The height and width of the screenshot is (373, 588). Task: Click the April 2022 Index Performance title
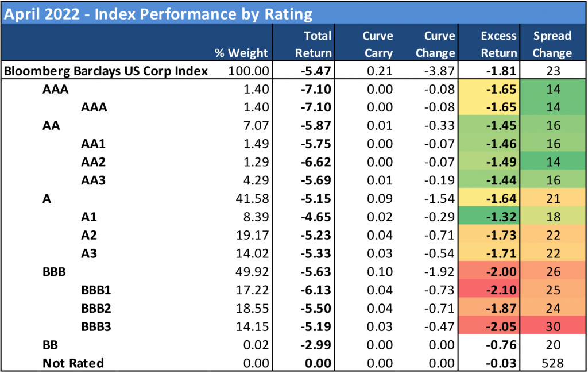[158, 13]
